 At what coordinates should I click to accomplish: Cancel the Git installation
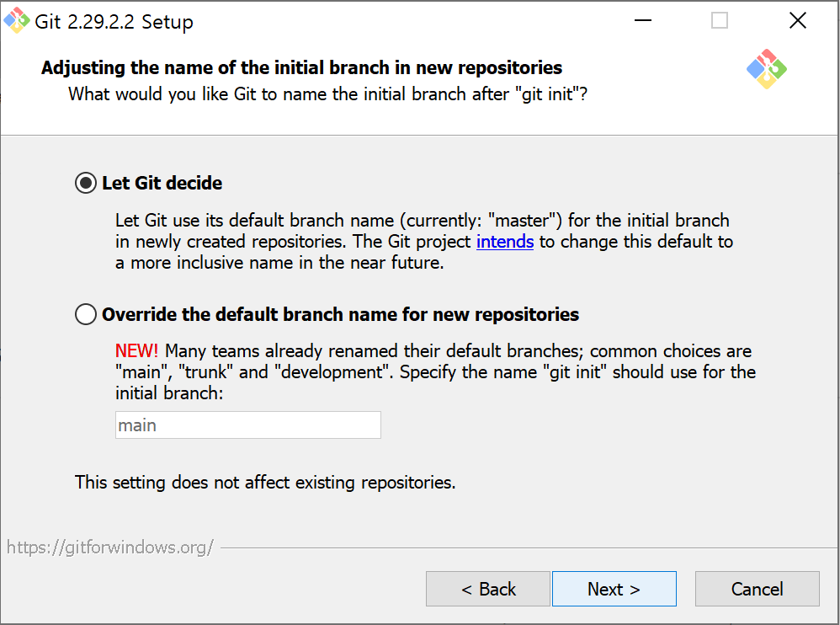(x=757, y=589)
